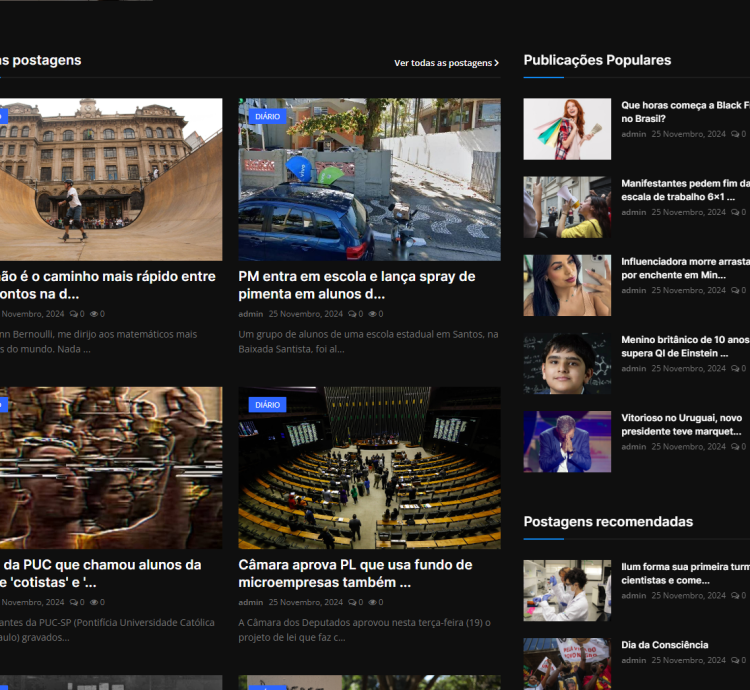Open 'Que horas começa a Black' popular post
The width and height of the screenshot is (750, 690).
[685, 112]
